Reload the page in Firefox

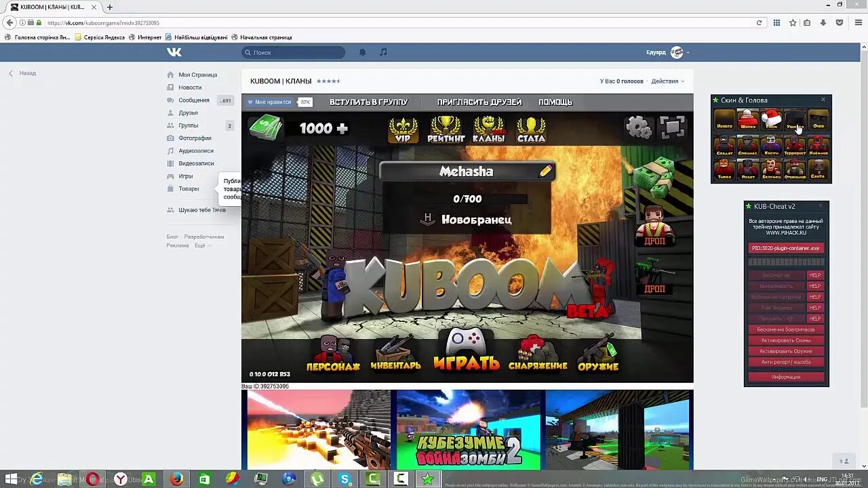click(759, 22)
